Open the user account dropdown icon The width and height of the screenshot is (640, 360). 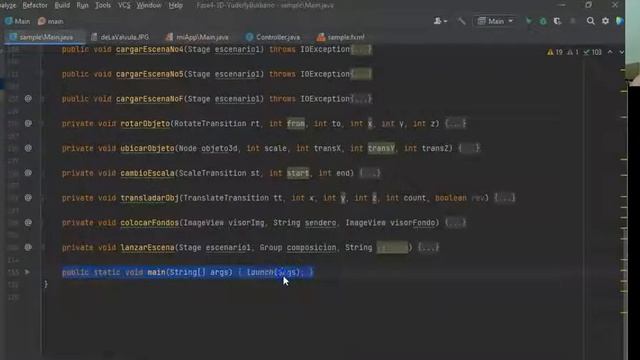[x=440, y=21]
